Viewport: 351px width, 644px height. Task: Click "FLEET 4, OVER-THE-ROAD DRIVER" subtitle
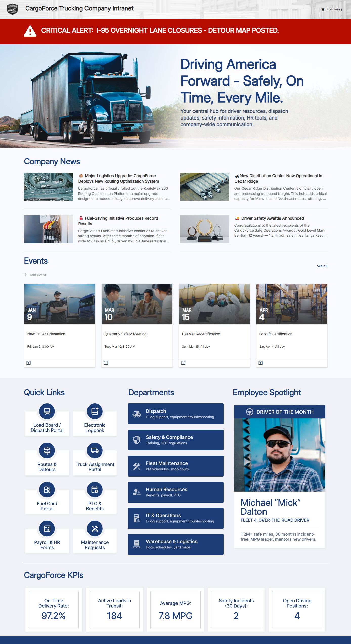pos(275,520)
